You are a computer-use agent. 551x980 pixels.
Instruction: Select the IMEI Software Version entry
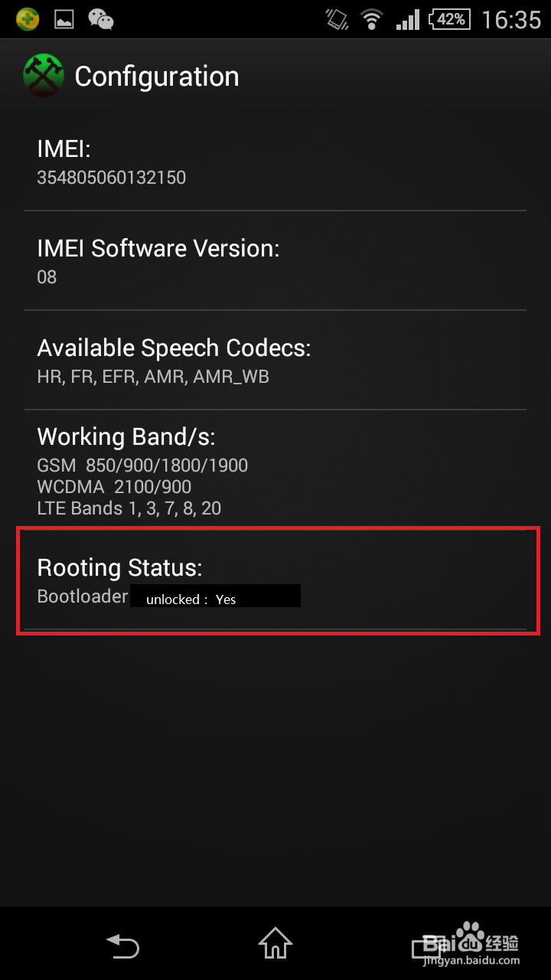[275, 261]
